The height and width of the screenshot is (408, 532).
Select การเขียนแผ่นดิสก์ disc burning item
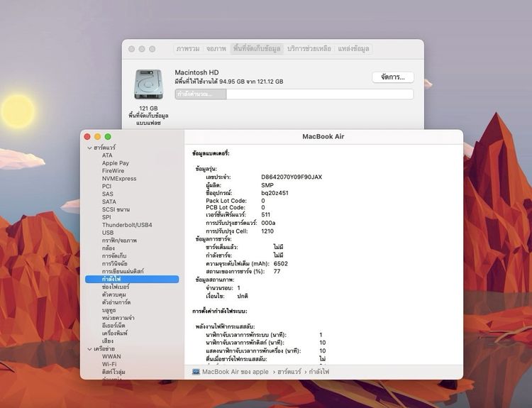coord(123,271)
